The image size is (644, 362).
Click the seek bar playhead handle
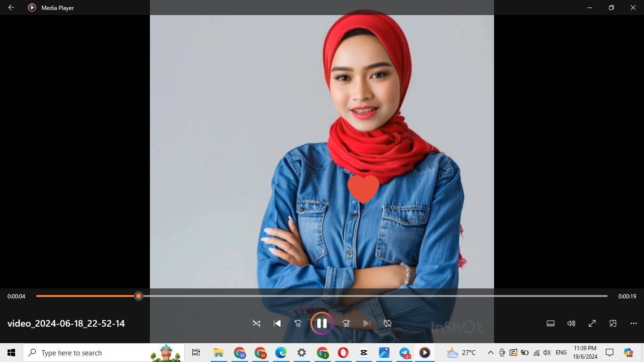tap(139, 296)
